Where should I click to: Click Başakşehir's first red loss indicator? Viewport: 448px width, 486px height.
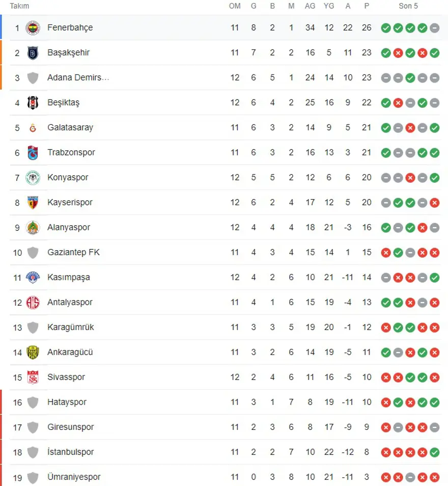pos(398,53)
